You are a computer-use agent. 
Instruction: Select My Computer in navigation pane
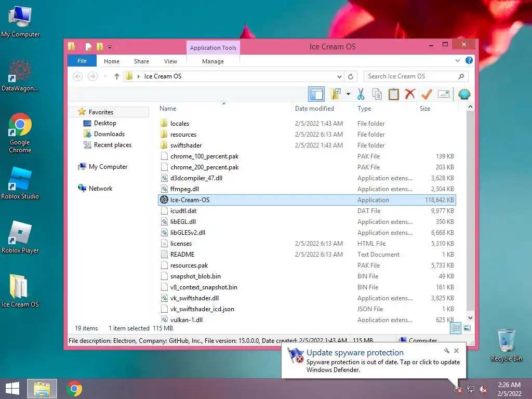click(108, 167)
